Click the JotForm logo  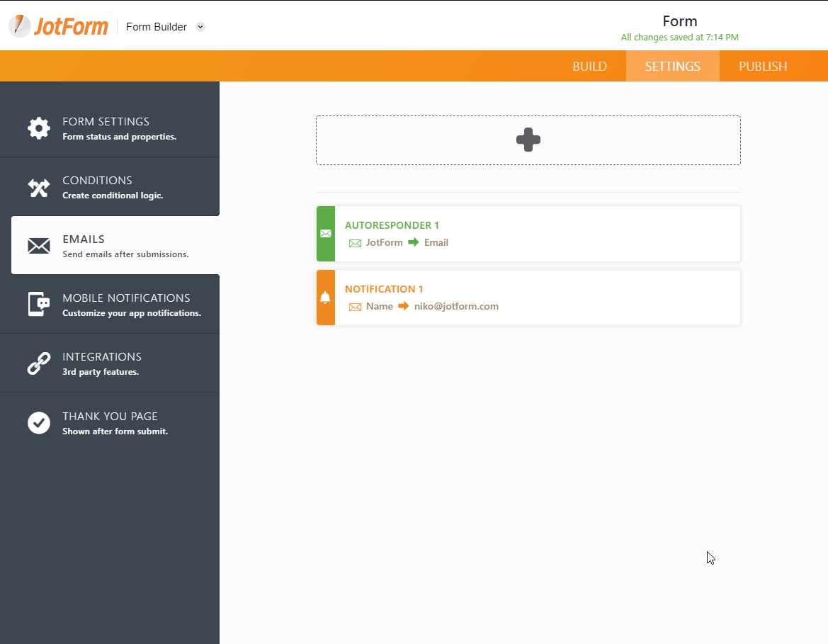59,26
